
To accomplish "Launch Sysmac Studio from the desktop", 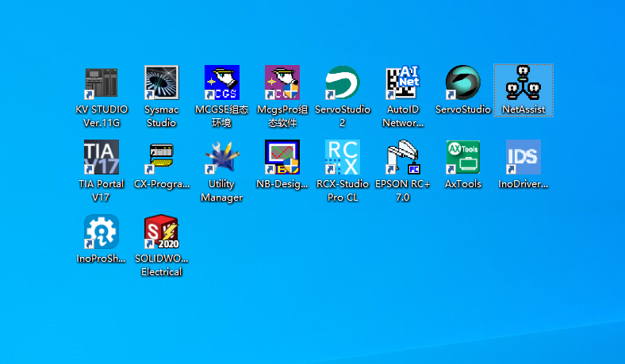I will pyautogui.click(x=161, y=82).
